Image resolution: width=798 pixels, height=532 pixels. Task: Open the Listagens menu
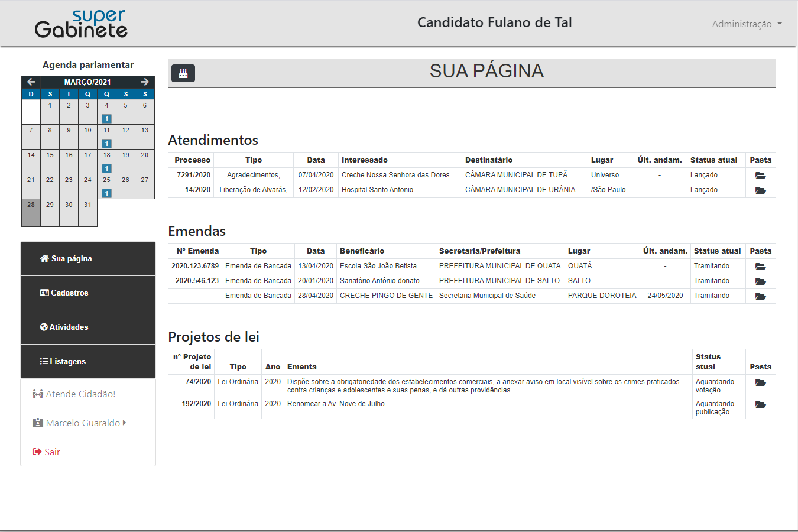(x=88, y=362)
